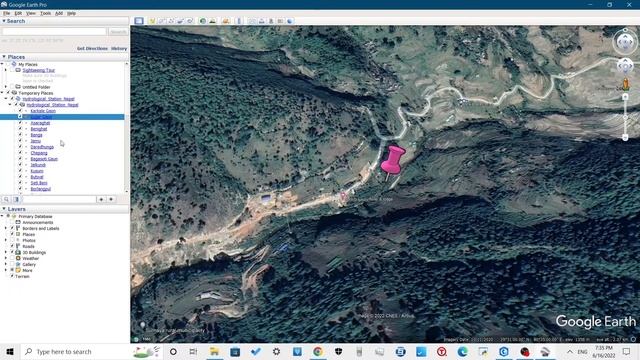Click the look-around compass control
Screen dimensions: 640x360
tap(625, 41)
